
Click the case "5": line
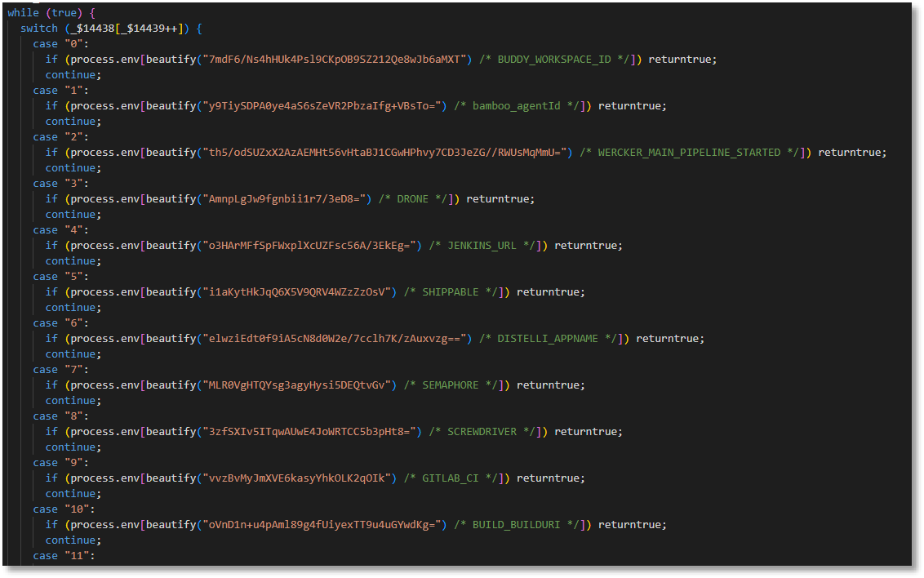[60, 277]
